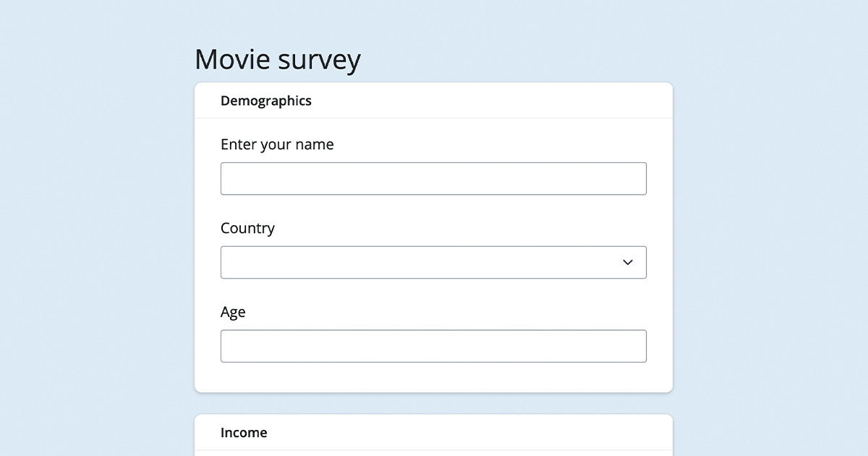This screenshot has width=868, height=456.
Task: Click the word "Movie" in the title
Action: point(234,60)
